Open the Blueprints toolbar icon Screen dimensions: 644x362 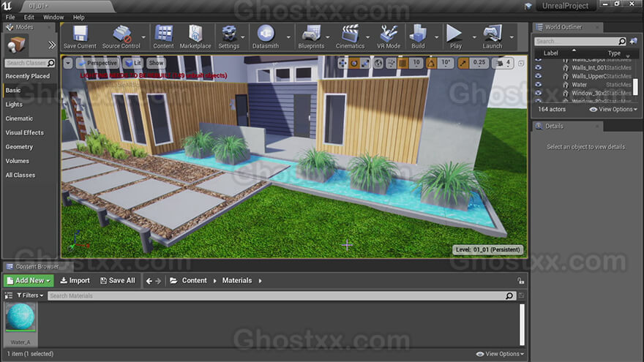tap(311, 37)
